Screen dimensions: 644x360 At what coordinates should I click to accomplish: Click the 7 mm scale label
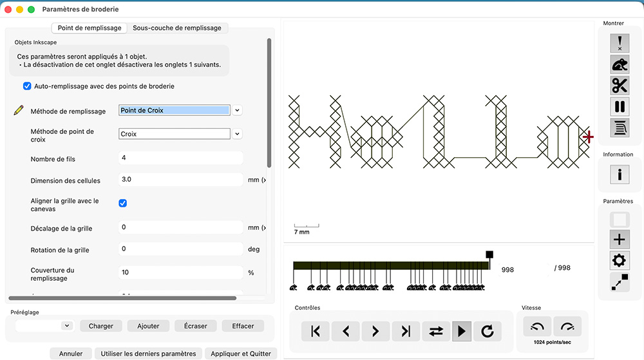pyautogui.click(x=302, y=232)
